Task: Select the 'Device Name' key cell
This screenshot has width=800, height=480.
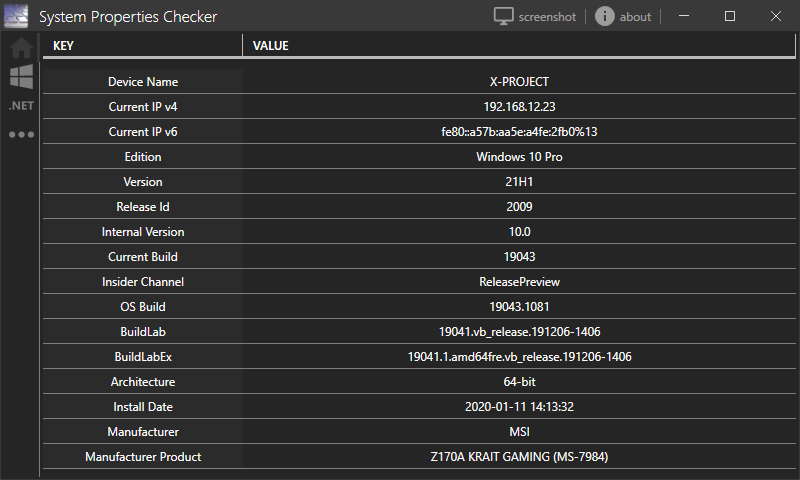Action: click(x=143, y=82)
